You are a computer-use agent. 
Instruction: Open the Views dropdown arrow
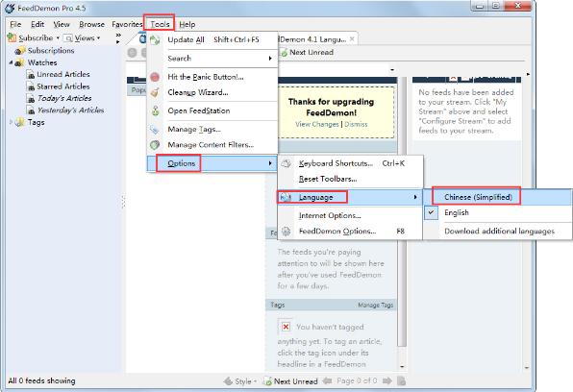click(x=99, y=38)
